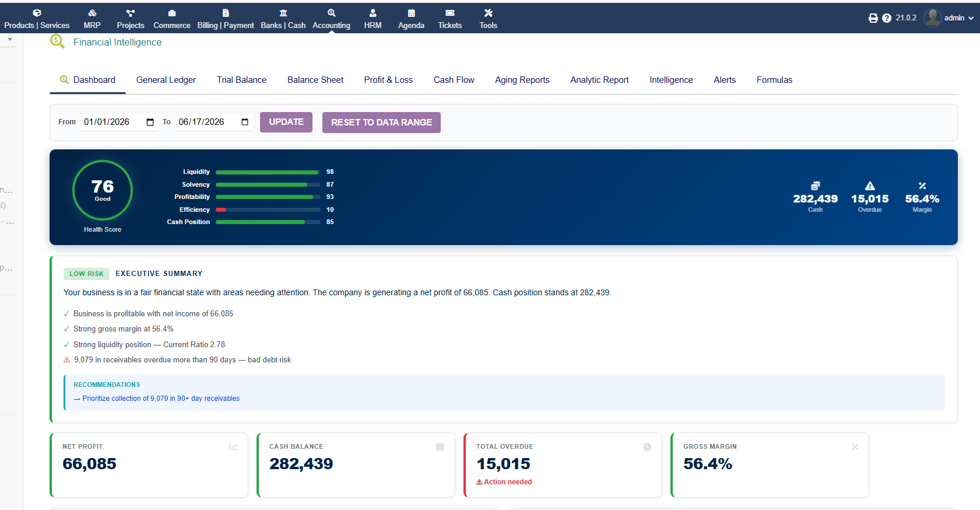
Task: Click the Efficiency score progress bar
Action: [x=268, y=209]
